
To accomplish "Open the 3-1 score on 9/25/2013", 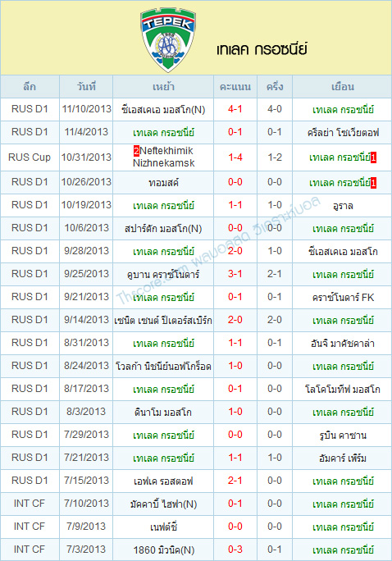I will [x=235, y=274].
